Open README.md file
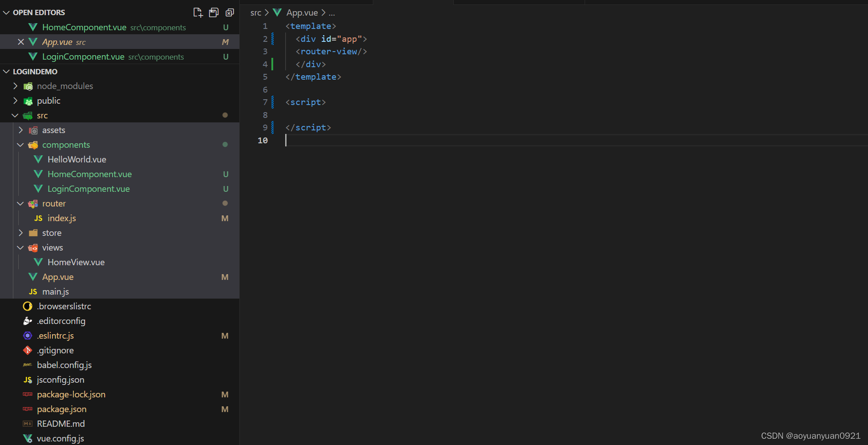This screenshot has width=868, height=445. pos(120,424)
